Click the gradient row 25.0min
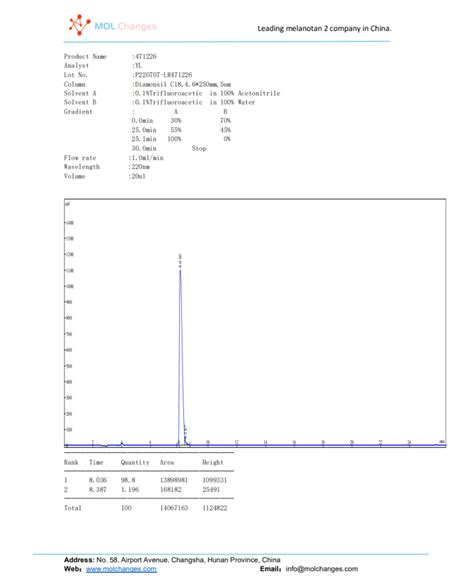The height and width of the screenshot is (588, 474). coord(181,130)
